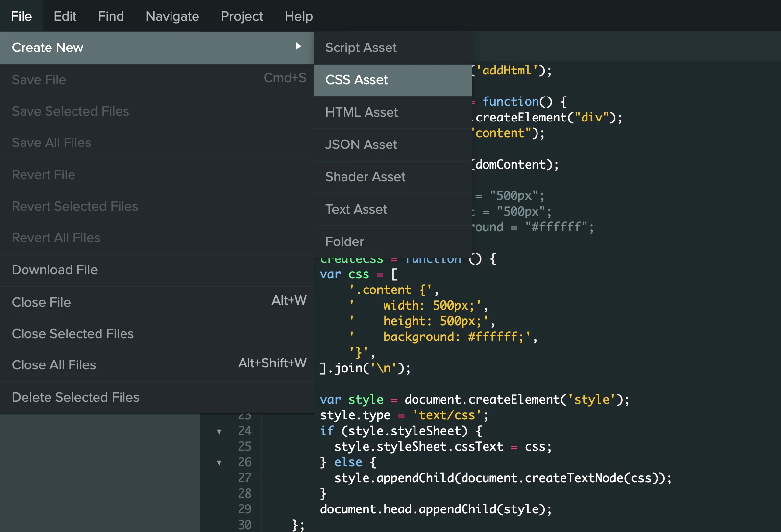Create a new CSS Asset
The height and width of the screenshot is (532, 781).
click(393, 80)
